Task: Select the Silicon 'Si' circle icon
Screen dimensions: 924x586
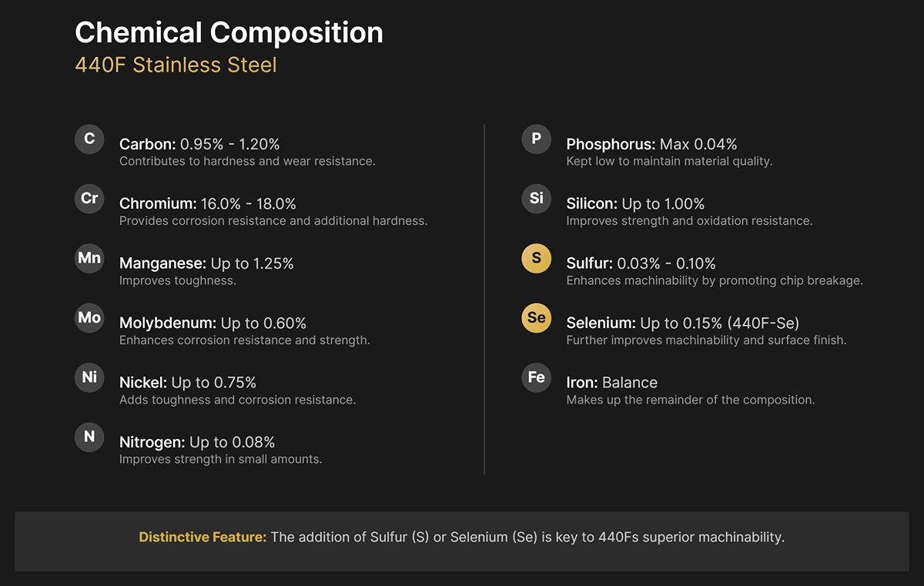Action: click(536, 199)
